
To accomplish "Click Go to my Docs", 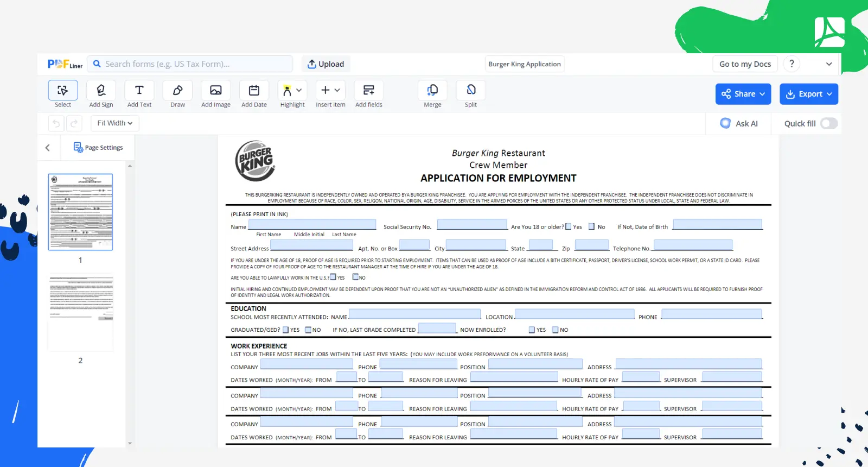I will [745, 64].
